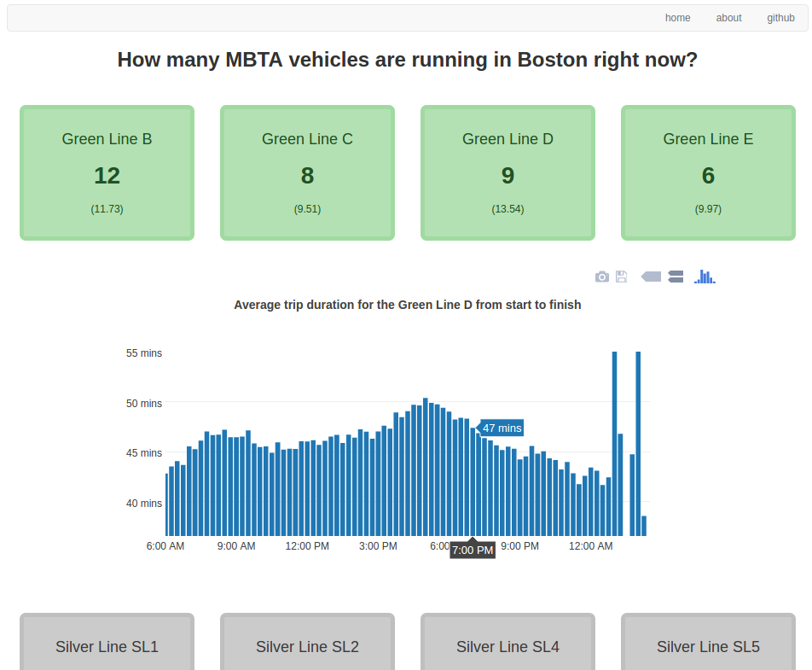The width and height of the screenshot is (812, 670).
Task: Click the (9.51) average under Green Line C
Action: click(x=308, y=209)
